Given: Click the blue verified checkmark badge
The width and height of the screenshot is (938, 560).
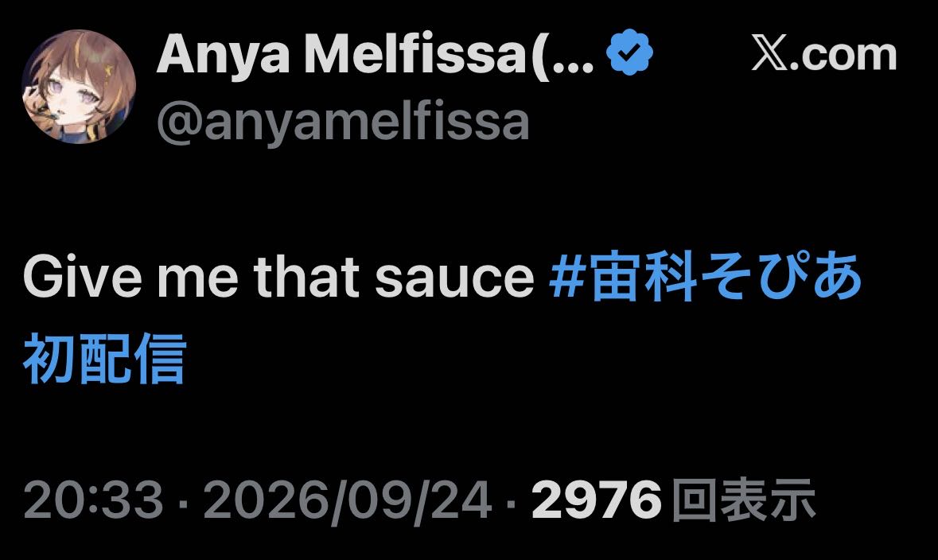Looking at the screenshot, I should (x=629, y=52).
